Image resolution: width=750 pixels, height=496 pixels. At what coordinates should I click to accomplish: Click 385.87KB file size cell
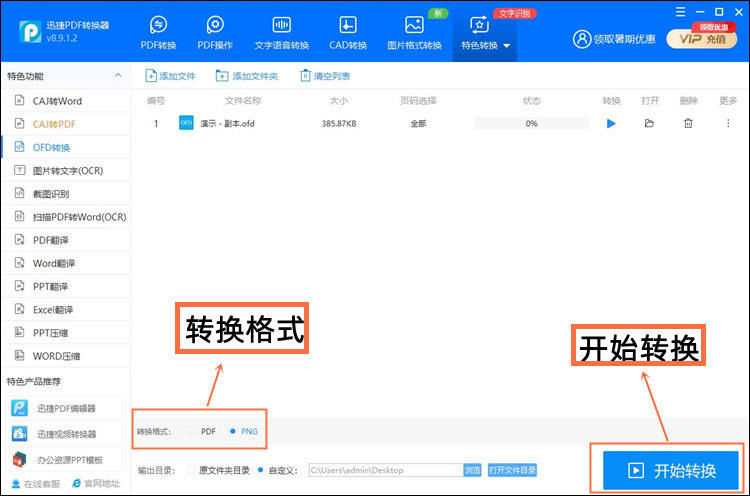point(339,123)
